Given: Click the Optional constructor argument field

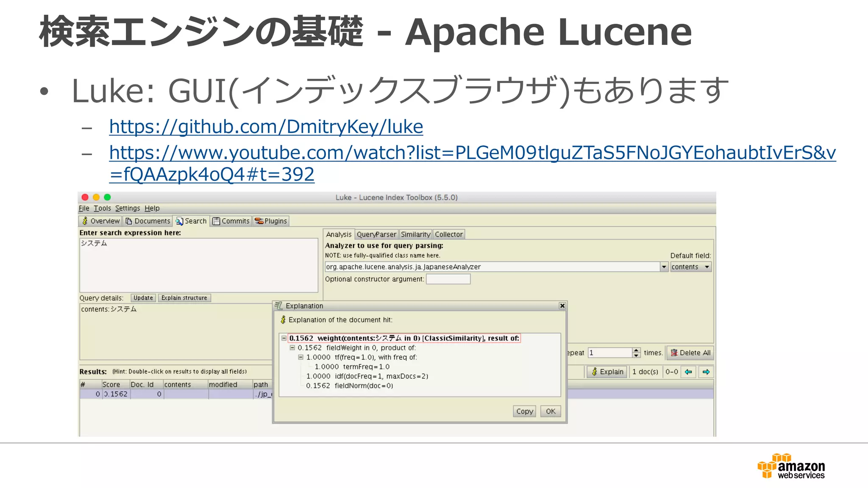Looking at the screenshot, I should click(448, 279).
